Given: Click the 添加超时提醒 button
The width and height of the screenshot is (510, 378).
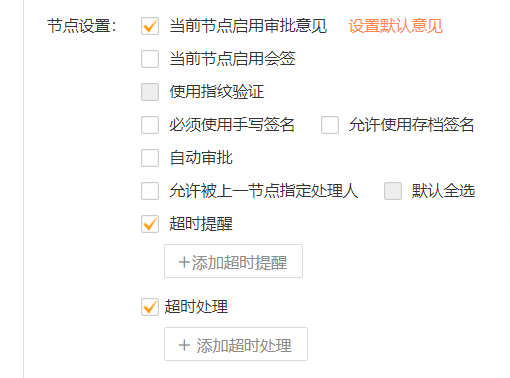Looking at the screenshot, I should (233, 261).
